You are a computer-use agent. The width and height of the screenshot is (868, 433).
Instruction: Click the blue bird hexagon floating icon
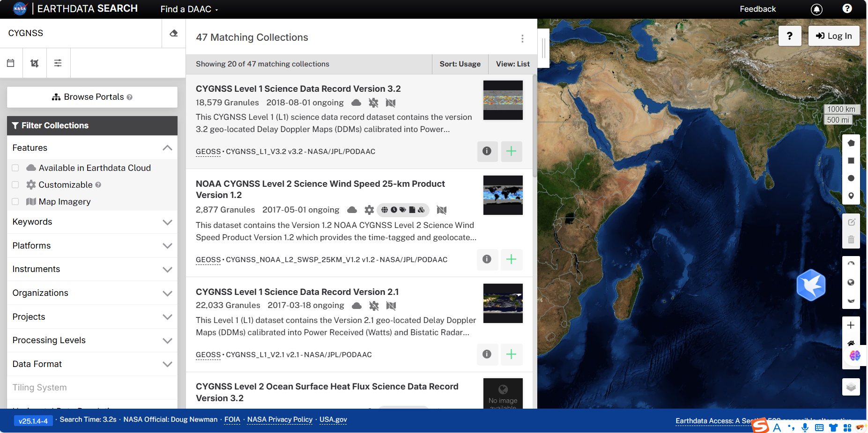click(811, 285)
